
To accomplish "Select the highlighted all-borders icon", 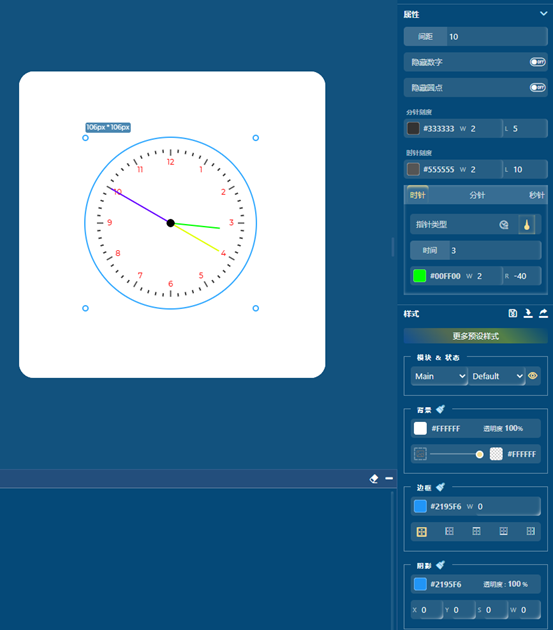I will point(421,532).
